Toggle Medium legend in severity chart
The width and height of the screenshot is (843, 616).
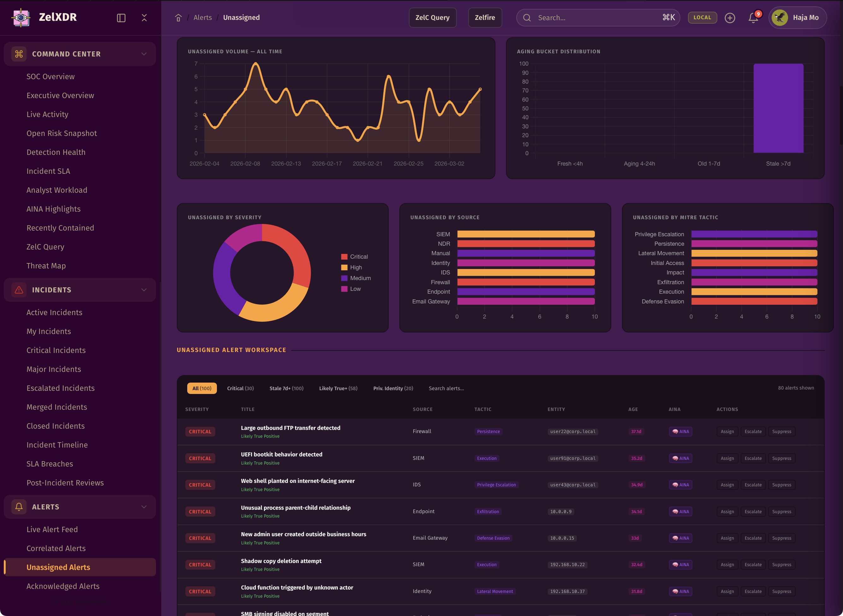(360, 278)
